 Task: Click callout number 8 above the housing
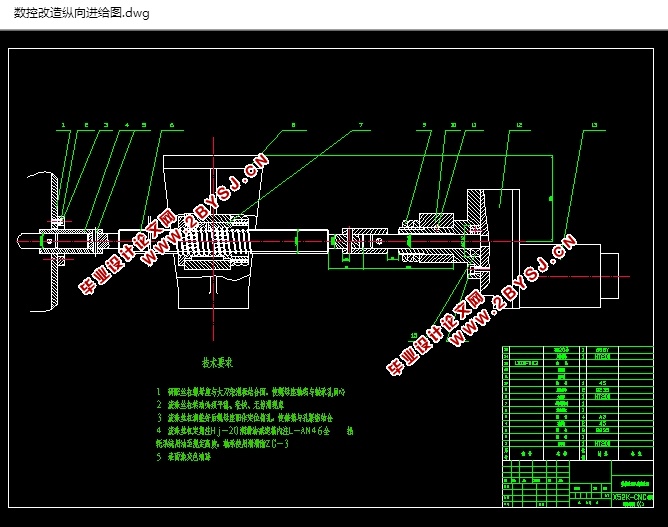click(x=293, y=125)
